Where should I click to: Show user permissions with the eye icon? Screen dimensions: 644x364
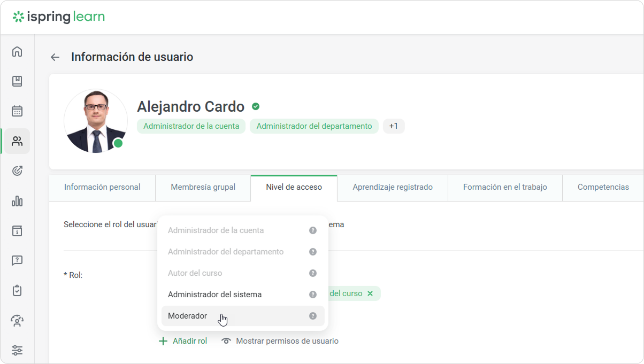tap(227, 341)
